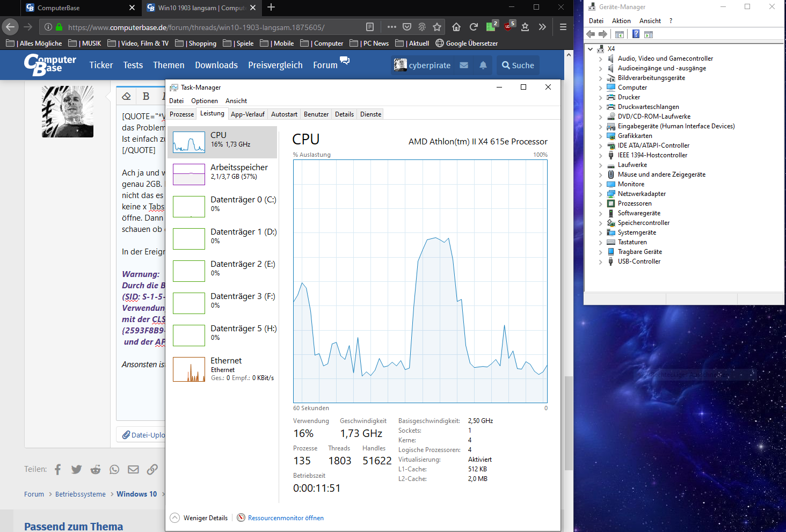786x532 pixels.
Task: Open ComputerBase notifications bell icon
Action: [x=483, y=65]
